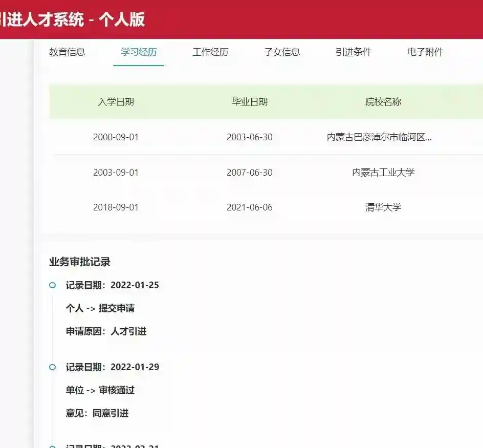The image size is (483, 448).
Task: Click the truncated 内蒙古巴彦淖尔市临河区 school name
Action: [379, 137]
